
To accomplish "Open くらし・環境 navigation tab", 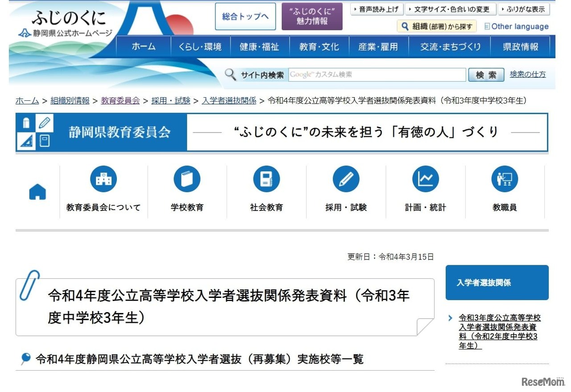I will [200, 47].
